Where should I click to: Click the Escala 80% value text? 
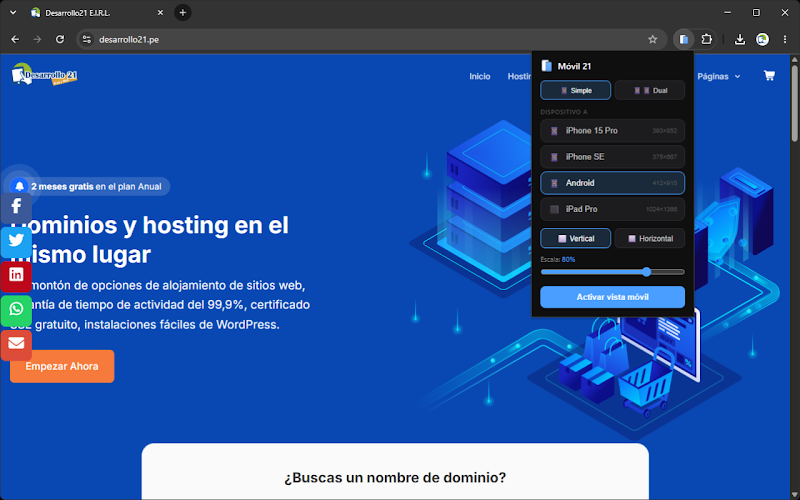coord(568,260)
